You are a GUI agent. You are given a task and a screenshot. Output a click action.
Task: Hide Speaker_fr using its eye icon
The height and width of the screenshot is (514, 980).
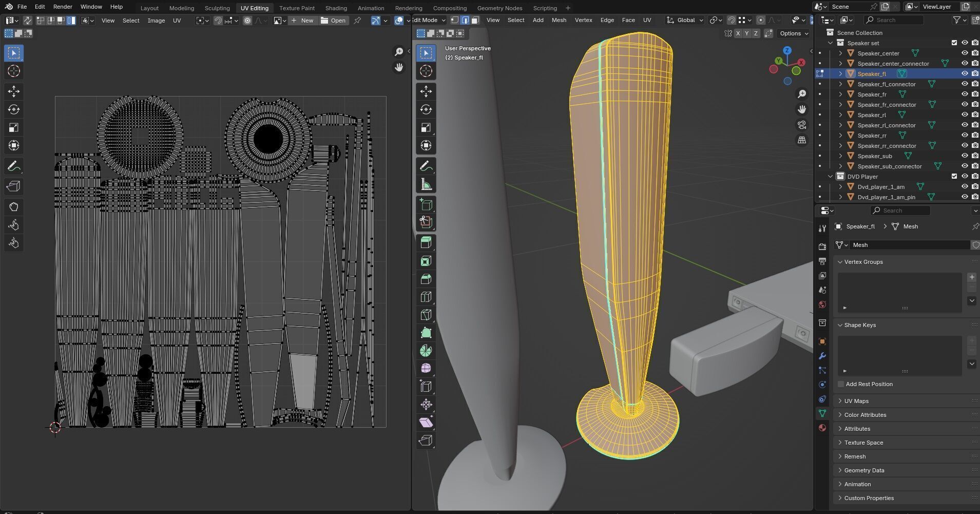point(965,94)
